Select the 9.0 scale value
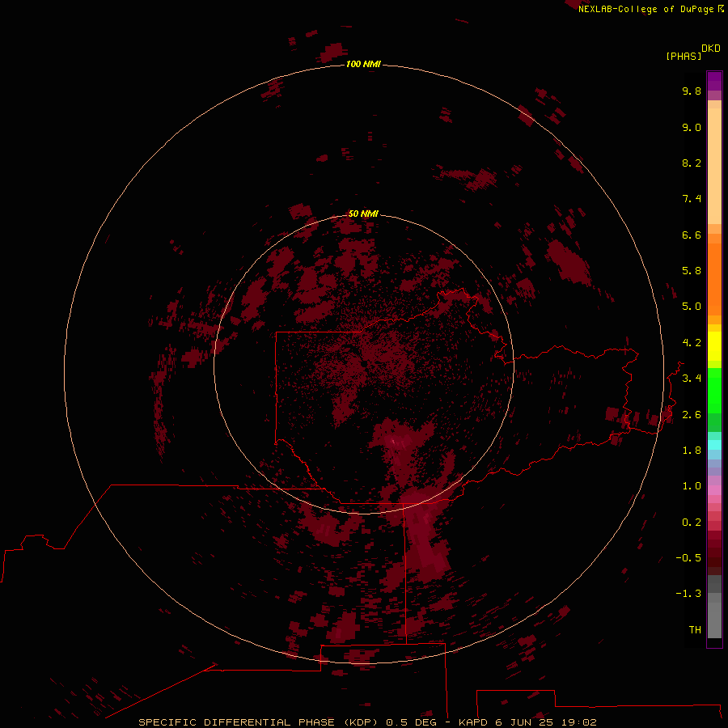The height and width of the screenshot is (728, 728). (x=692, y=127)
